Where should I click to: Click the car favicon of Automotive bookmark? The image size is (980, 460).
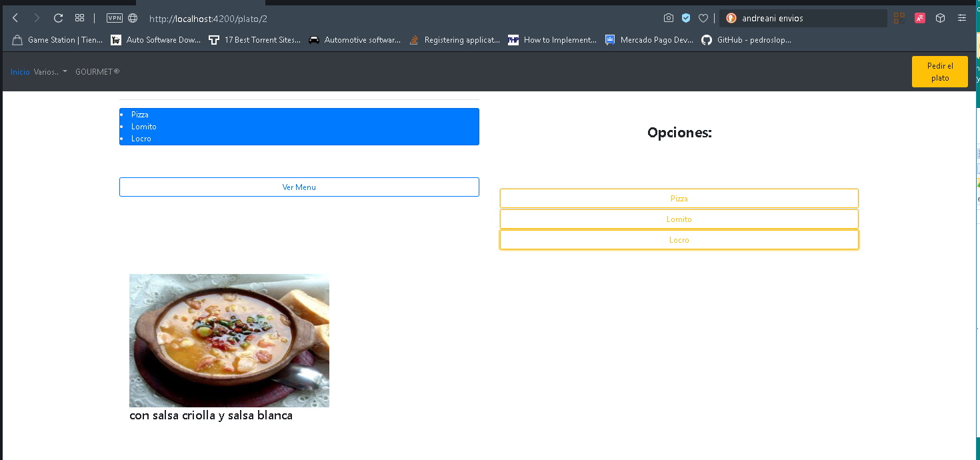click(314, 40)
